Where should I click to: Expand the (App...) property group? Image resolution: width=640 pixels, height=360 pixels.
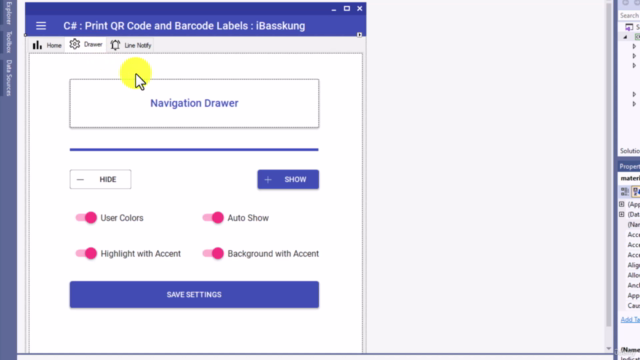click(622, 204)
